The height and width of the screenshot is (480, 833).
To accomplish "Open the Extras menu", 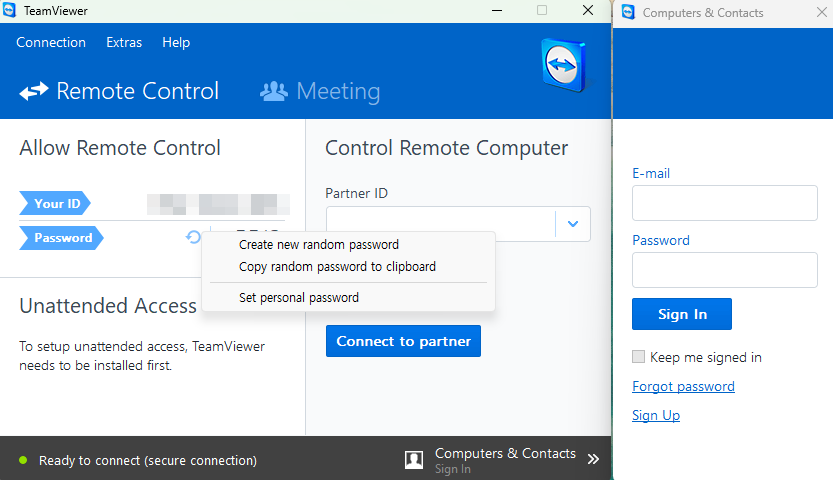I will (124, 42).
